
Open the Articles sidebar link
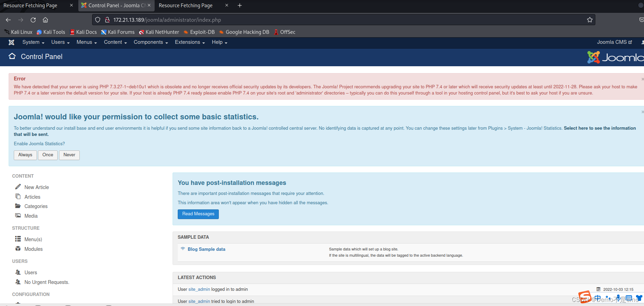(x=32, y=197)
